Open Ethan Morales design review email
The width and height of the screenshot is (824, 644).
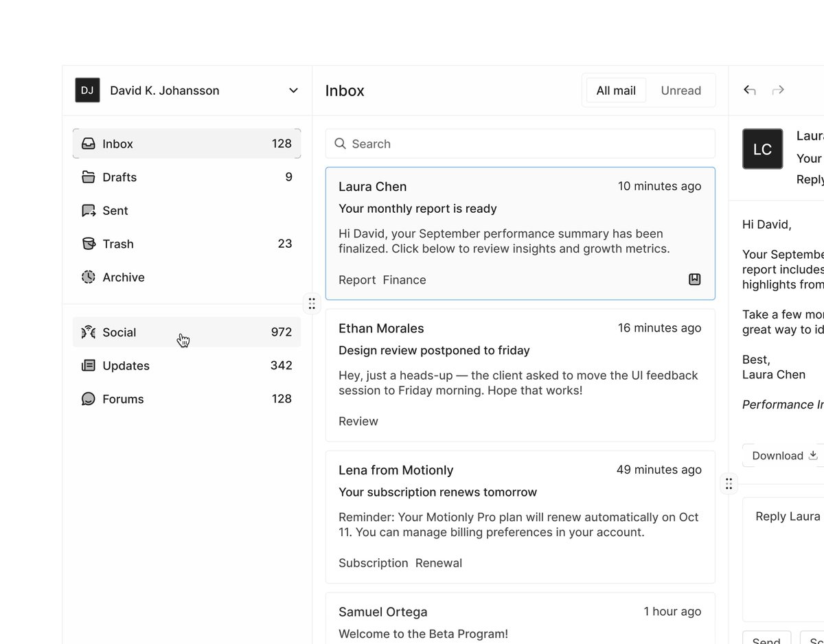pos(520,375)
